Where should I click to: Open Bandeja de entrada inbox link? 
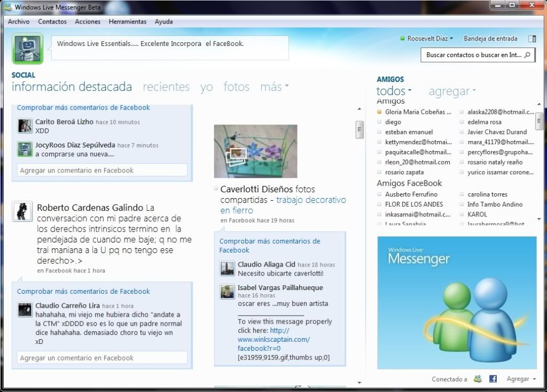(490, 38)
